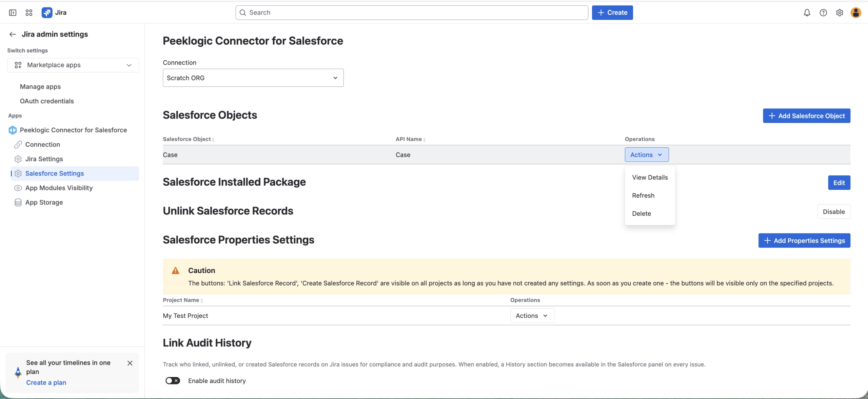Open OAuth credentials in sidebar
This screenshot has height=399, width=868.
[47, 101]
